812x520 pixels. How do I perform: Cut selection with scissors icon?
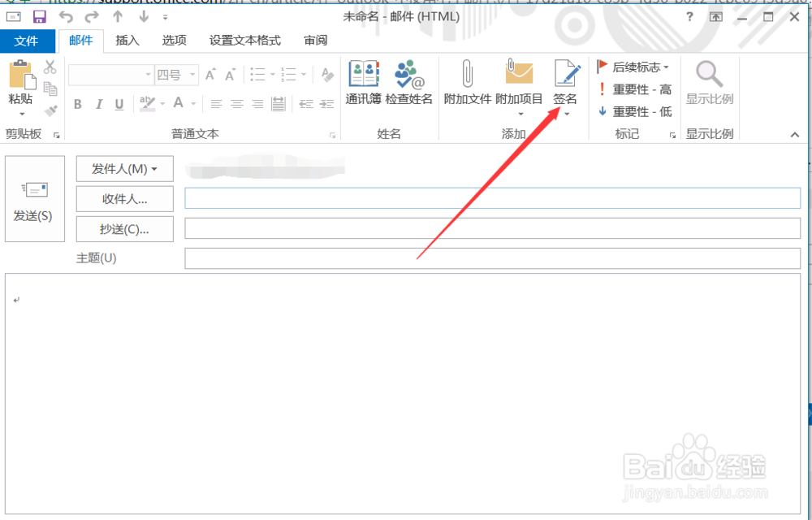[x=50, y=67]
